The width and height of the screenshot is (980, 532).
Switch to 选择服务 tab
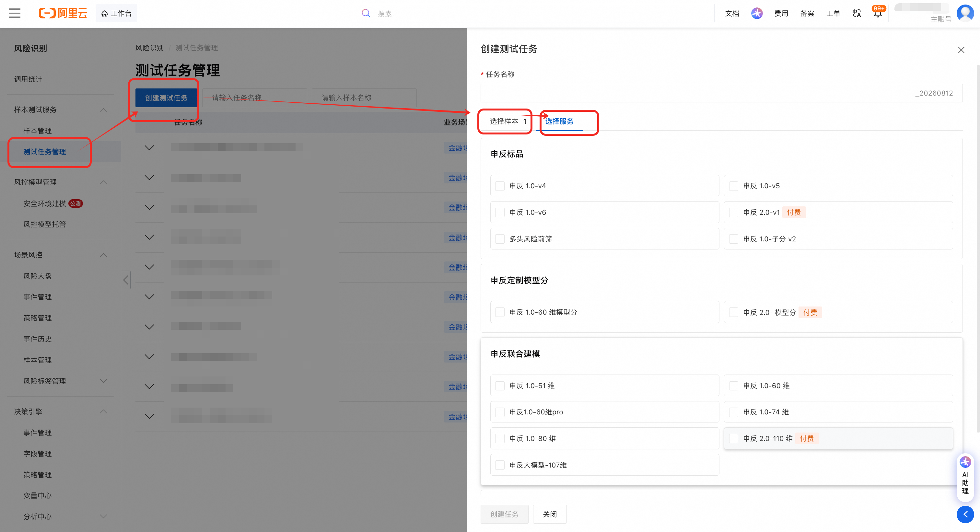pyautogui.click(x=559, y=121)
